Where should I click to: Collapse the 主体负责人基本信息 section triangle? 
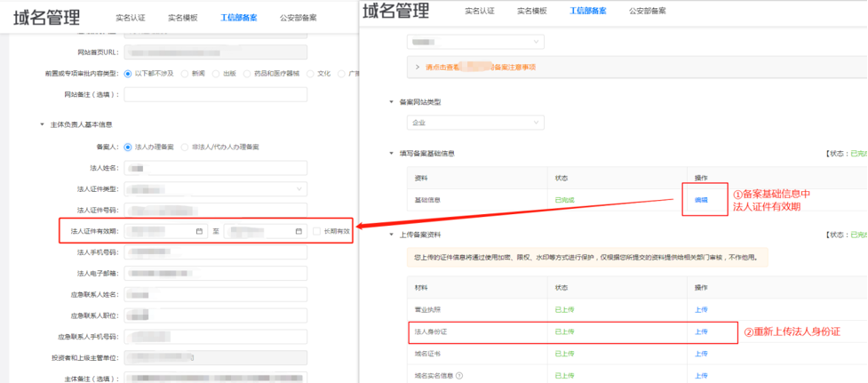tap(41, 124)
